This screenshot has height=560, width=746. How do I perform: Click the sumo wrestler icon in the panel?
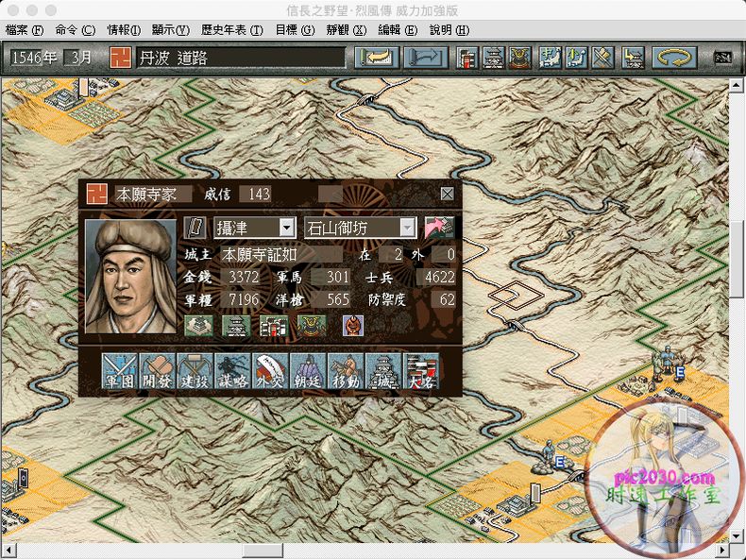click(353, 327)
